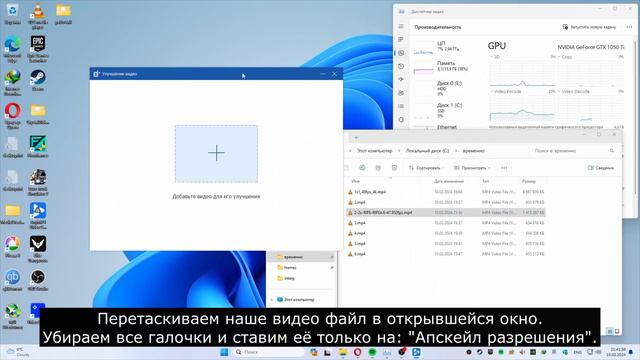This screenshot has height=360, width=640.
Task: Select the highlighted RIFE mp4 file
Action: point(446,212)
